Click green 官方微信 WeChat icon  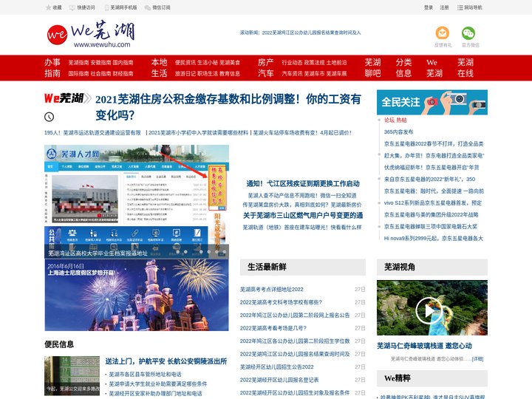tap(468, 33)
